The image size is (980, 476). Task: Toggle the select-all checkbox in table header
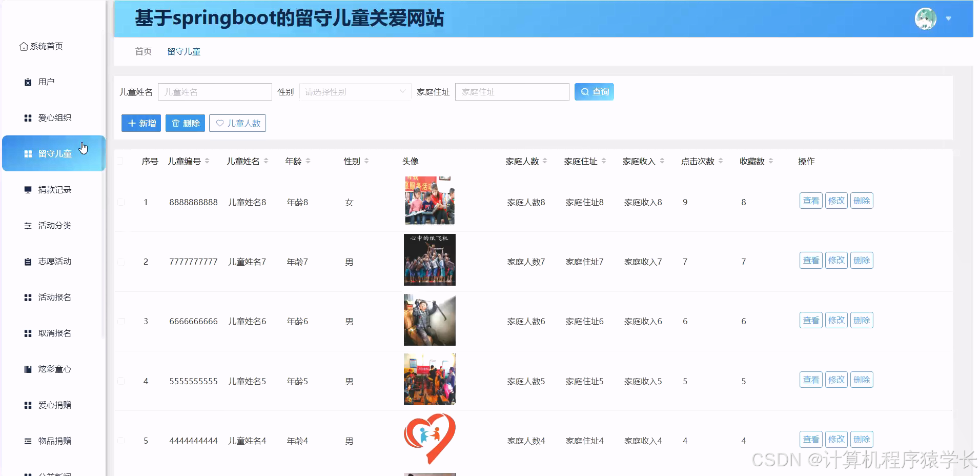click(x=121, y=161)
